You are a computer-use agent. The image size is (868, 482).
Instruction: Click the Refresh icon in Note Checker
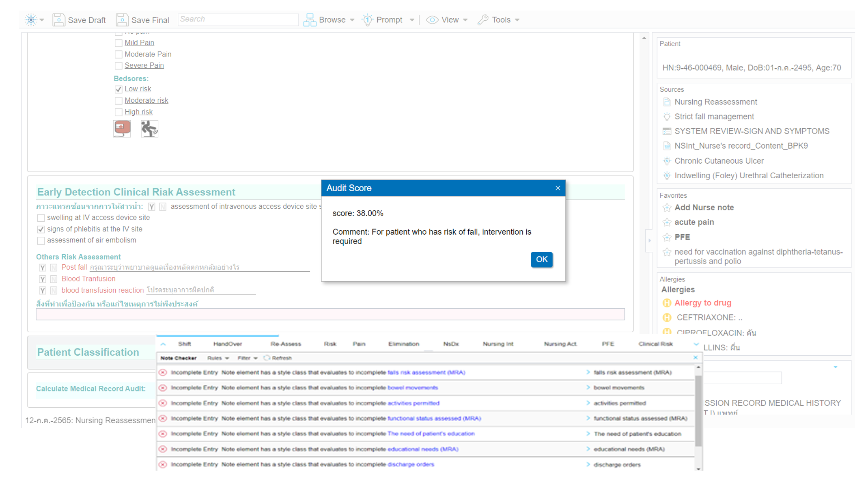[267, 358]
